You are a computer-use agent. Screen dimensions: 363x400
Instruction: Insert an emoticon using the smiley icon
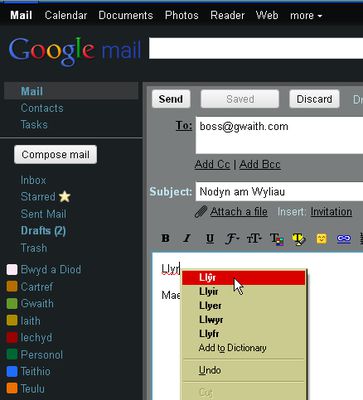pos(322,239)
